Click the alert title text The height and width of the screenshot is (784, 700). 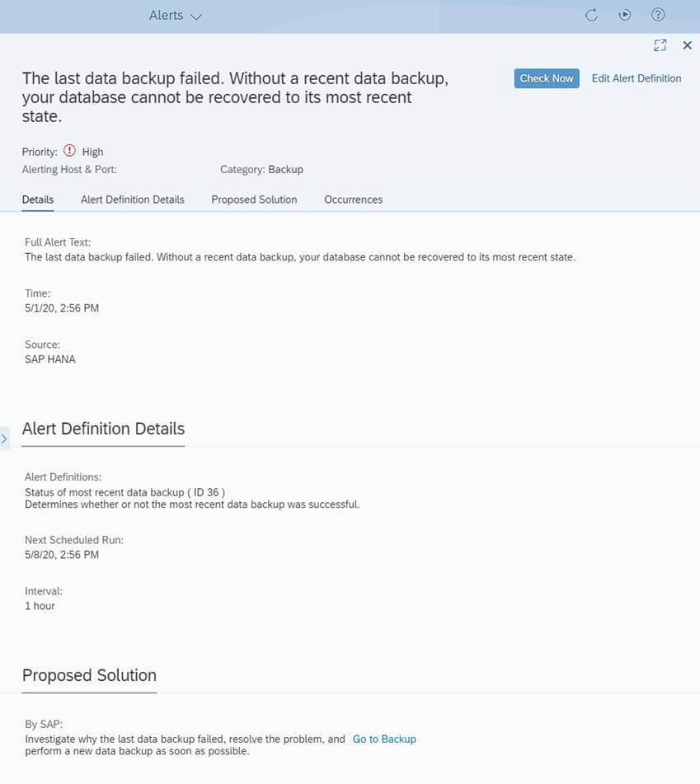(235, 97)
